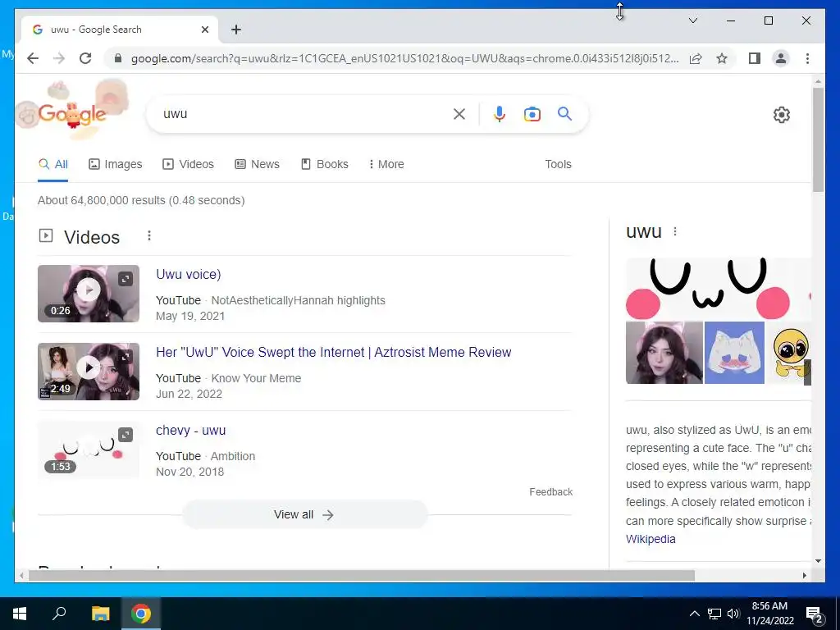The image size is (840, 630).
Task: Expand the More search options
Action: pyautogui.click(x=386, y=164)
